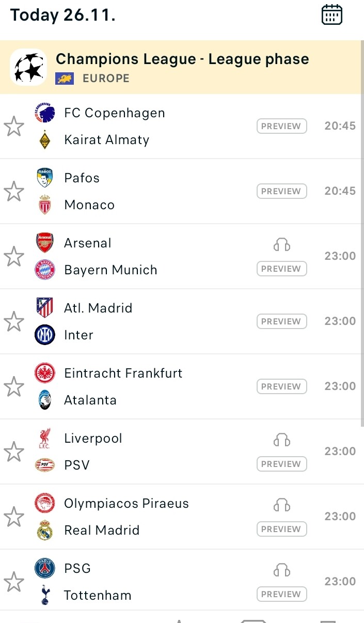Open the calendar date picker
This screenshot has height=623, width=364.
(x=331, y=14)
